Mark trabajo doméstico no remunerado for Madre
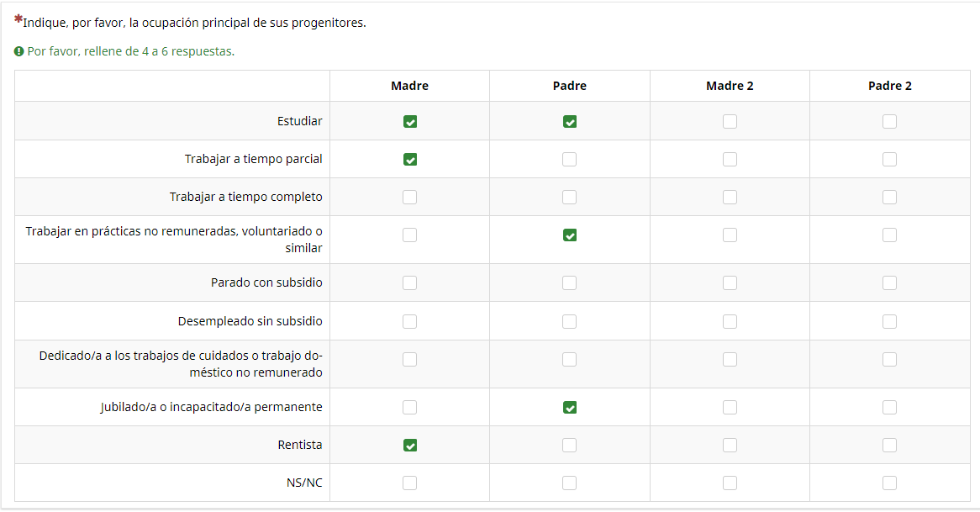 [x=410, y=360]
